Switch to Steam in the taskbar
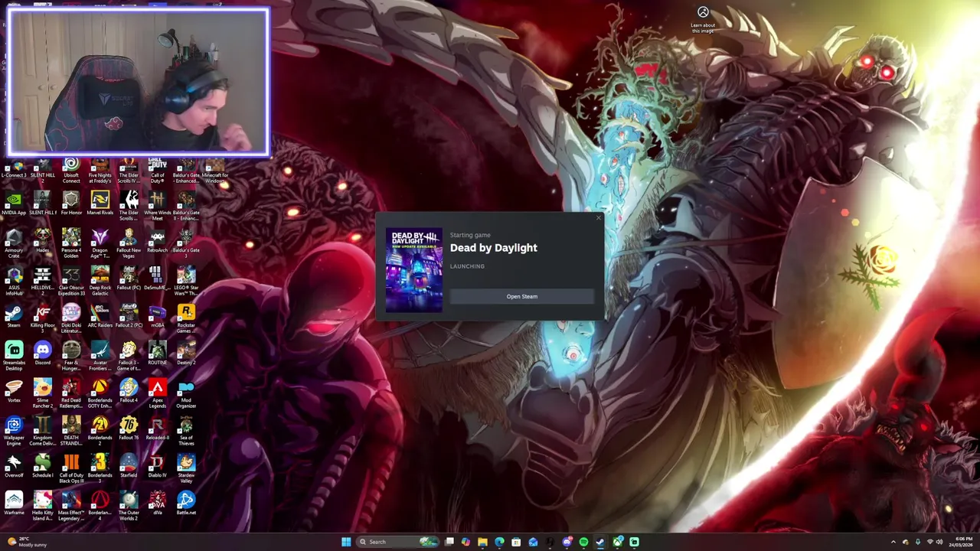Image resolution: width=980 pixels, height=551 pixels. point(600,542)
